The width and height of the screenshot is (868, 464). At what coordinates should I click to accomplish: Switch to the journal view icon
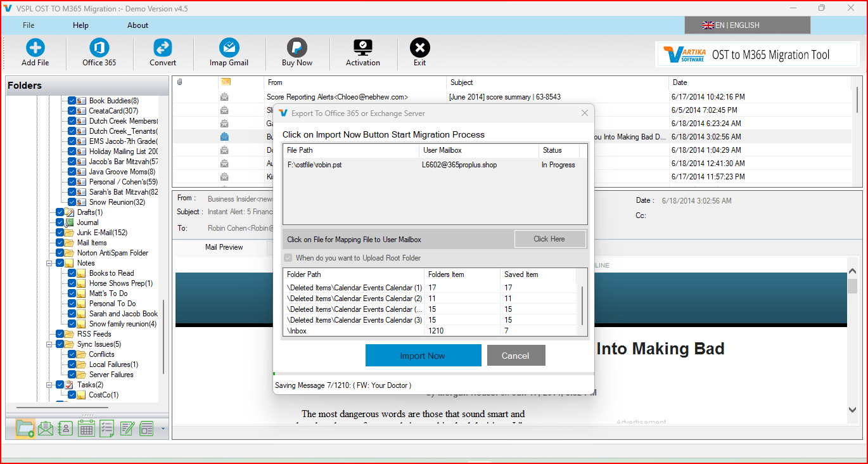point(147,429)
